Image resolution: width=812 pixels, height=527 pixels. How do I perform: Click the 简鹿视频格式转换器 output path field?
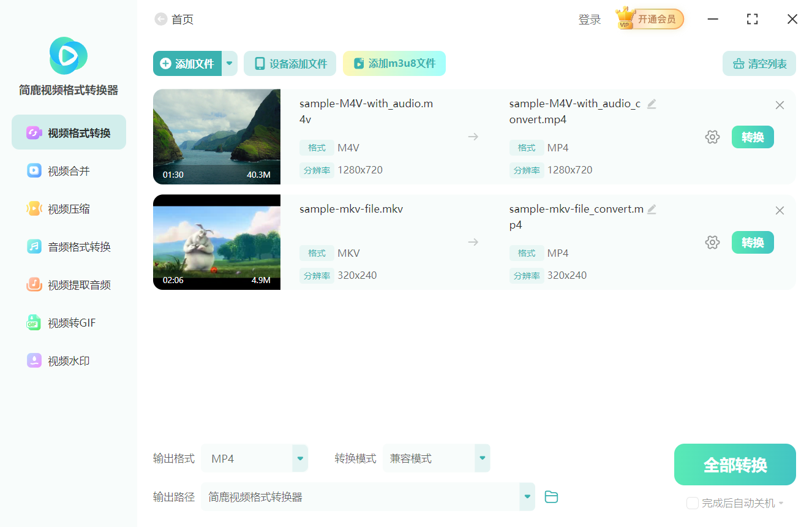pyautogui.click(x=360, y=496)
